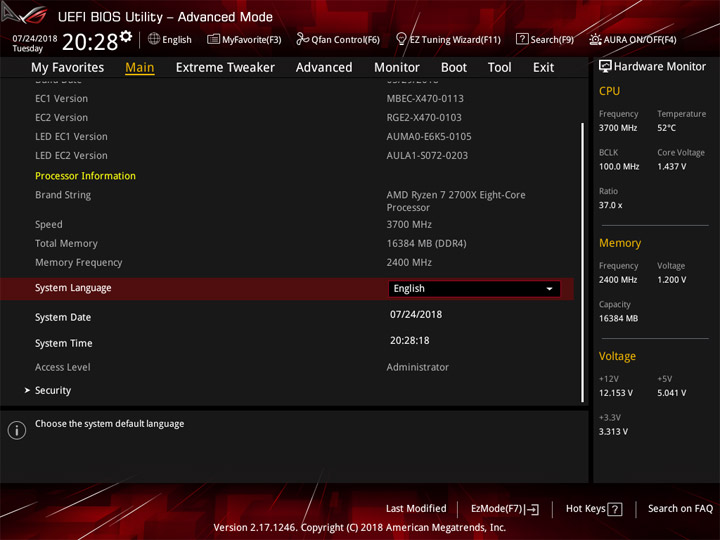Open the System Language dropdown arrow
This screenshot has width=720, height=540.
pos(549,289)
